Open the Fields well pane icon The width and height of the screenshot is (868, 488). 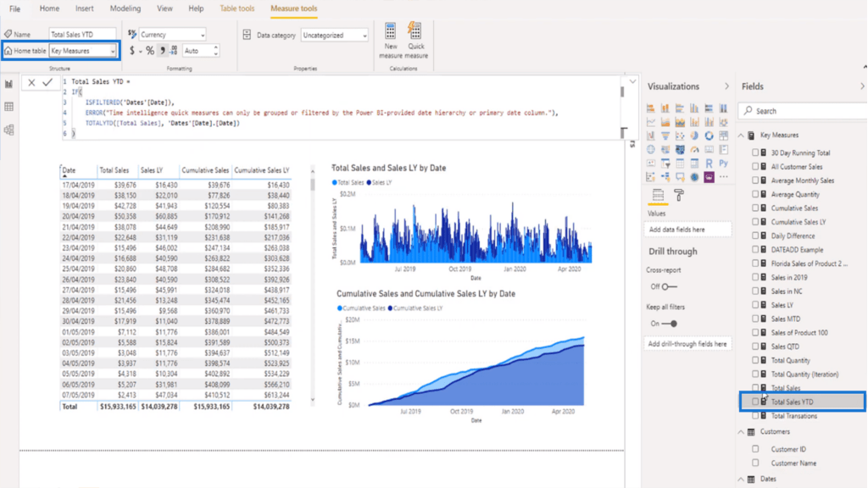[x=658, y=195]
